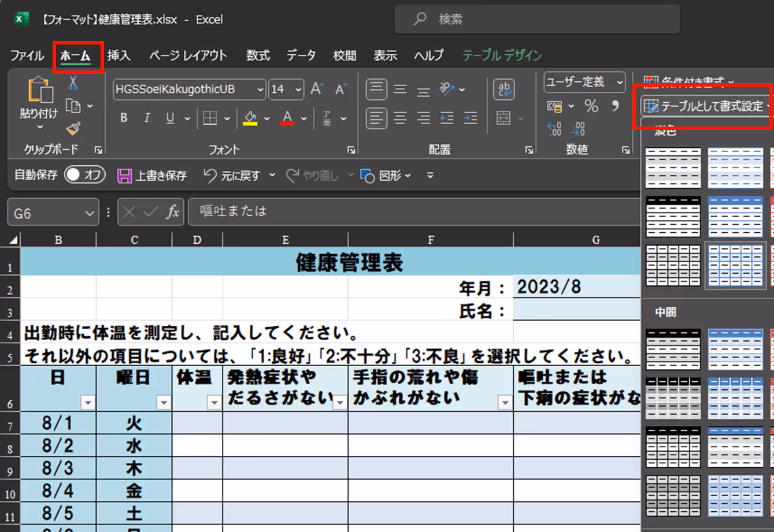
Task: Click the Copy icon in the clipboard group
Action: tap(73, 106)
